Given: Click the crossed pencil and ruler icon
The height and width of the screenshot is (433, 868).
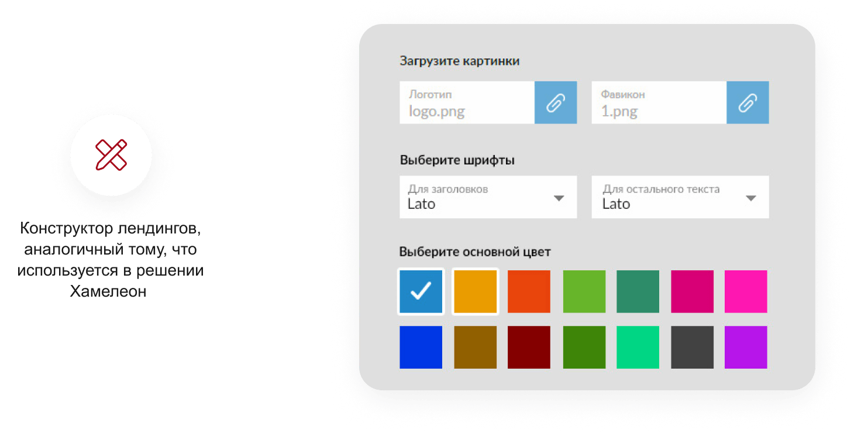Looking at the screenshot, I should pyautogui.click(x=111, y=155).
